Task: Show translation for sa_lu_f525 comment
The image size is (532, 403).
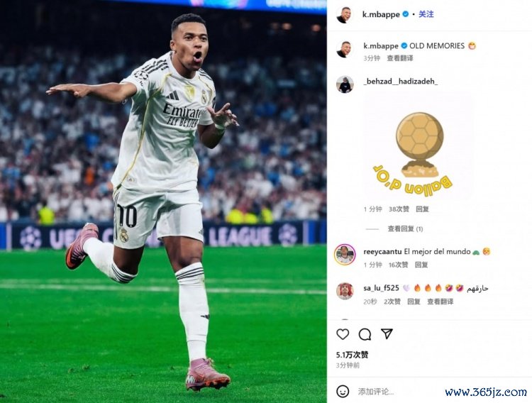Action: (x=440, y=302)
